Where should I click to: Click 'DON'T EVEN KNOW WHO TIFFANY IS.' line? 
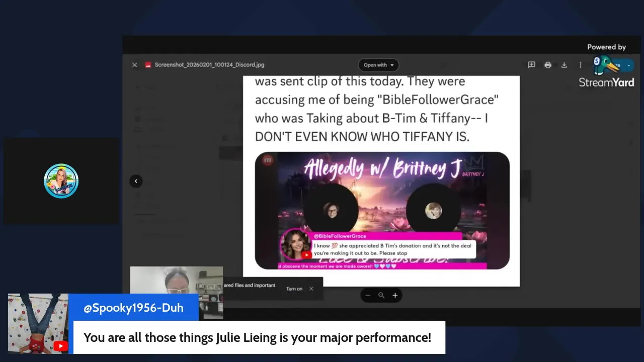(x=362, y=137)
